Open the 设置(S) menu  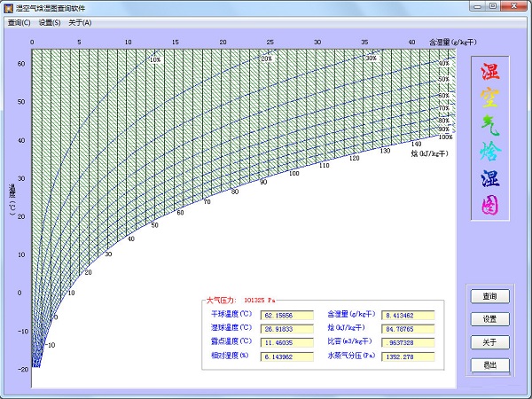[50, 22]
